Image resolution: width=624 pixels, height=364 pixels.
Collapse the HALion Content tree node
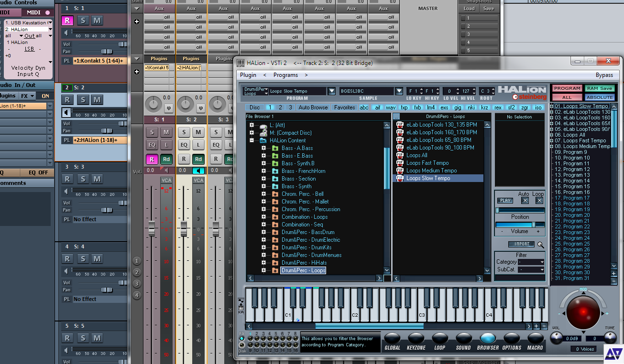coord(252,140)
